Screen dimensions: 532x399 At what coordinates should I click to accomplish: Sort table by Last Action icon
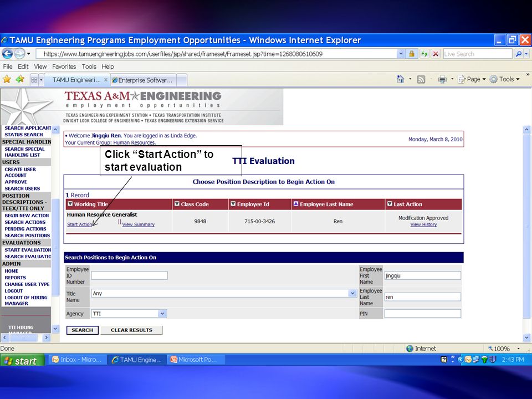pos(390,204)
